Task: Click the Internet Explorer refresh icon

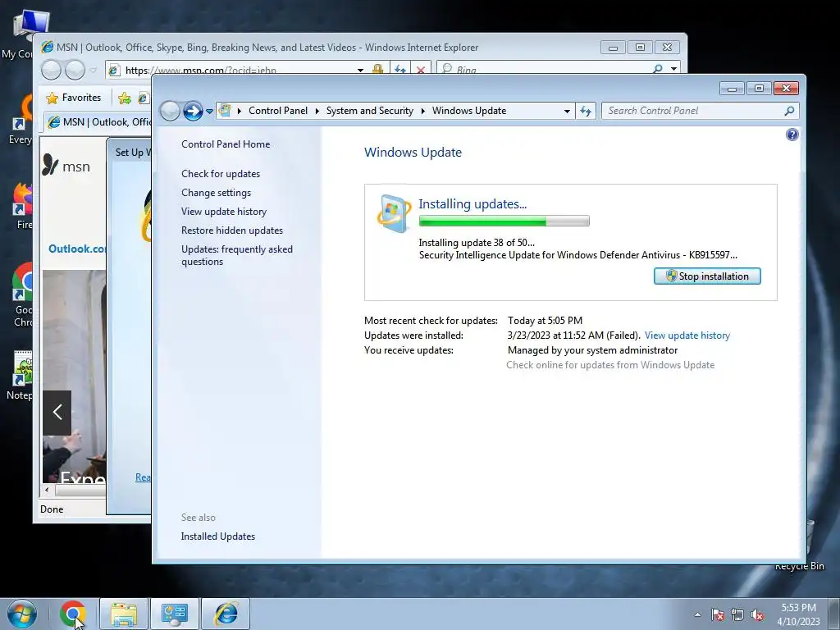Action: 399,70
